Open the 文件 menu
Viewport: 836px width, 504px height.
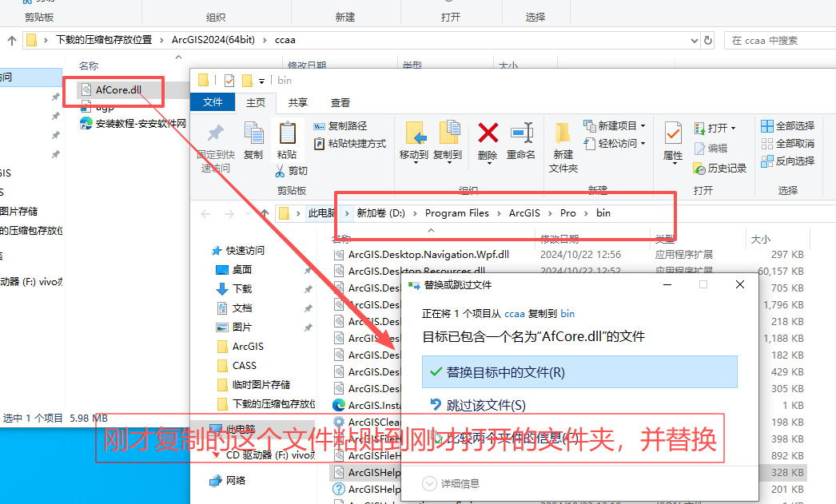213,102
